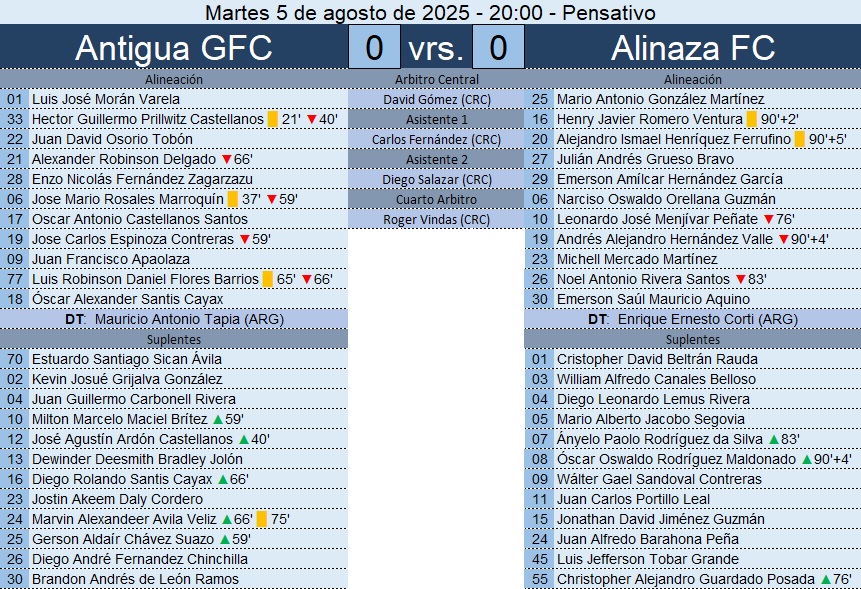Click the yellow card beside Jose Mario Rosales Marroquín
The width and height of the screenshot is (861, 589).
(x=233, y=199)
